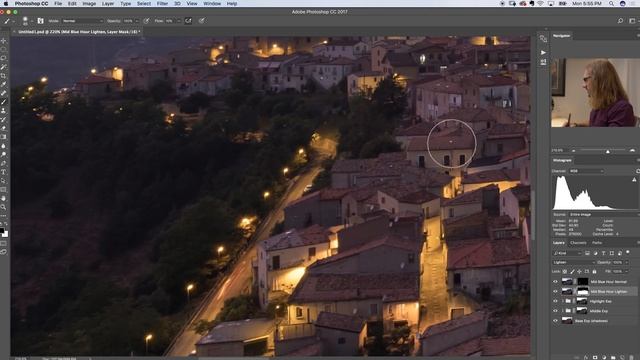Toggle the layer filter on/off switch

point(628,253)
